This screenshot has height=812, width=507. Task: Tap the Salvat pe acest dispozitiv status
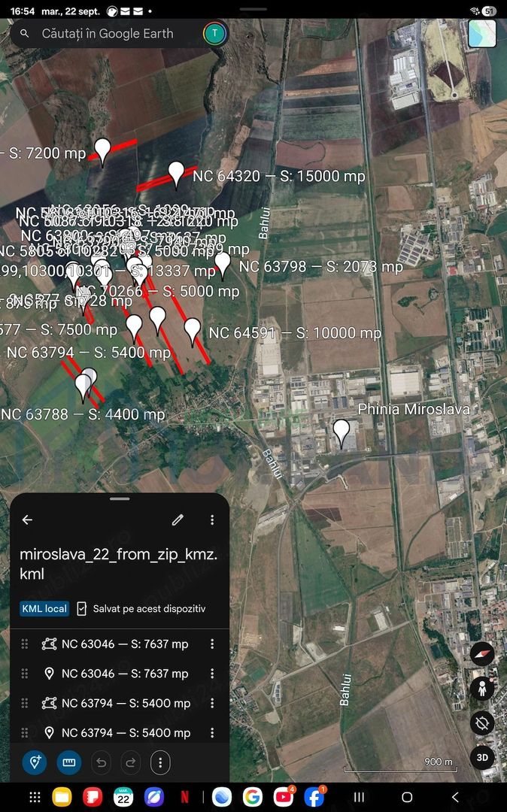[x=141, y=608]
